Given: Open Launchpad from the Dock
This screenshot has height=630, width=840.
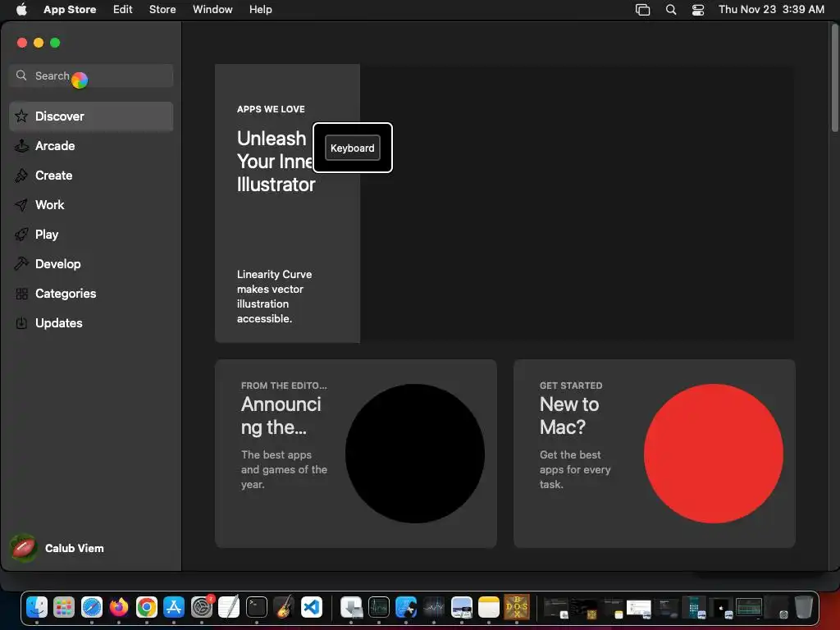Looking at the screenshot, I should (64, 607).
